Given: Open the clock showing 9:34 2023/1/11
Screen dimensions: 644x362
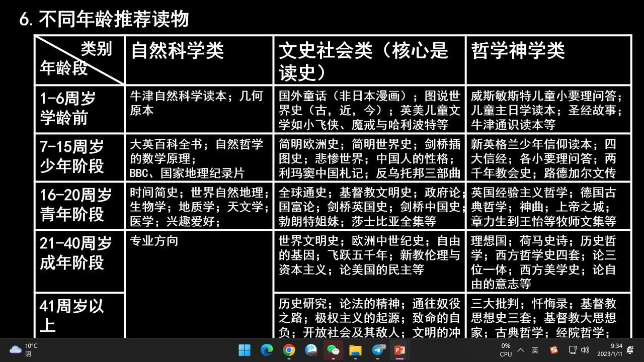Looking at the screenshot, I should pyautogui.click(x=609, y=350).
